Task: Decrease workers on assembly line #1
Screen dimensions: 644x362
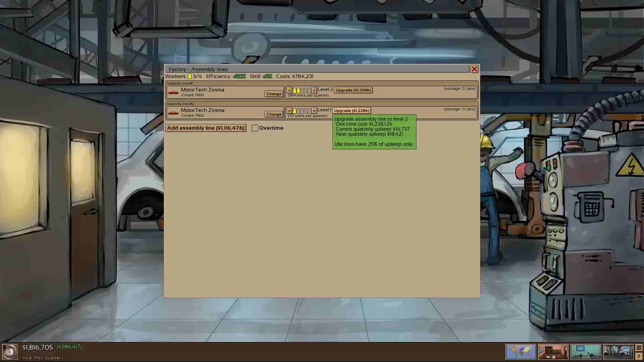Action: [289, 90]
